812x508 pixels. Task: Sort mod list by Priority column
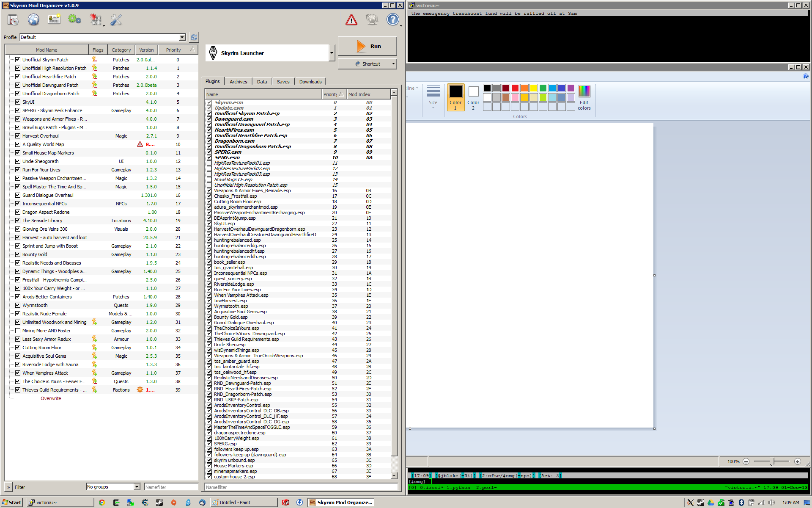tap(173, 50)
